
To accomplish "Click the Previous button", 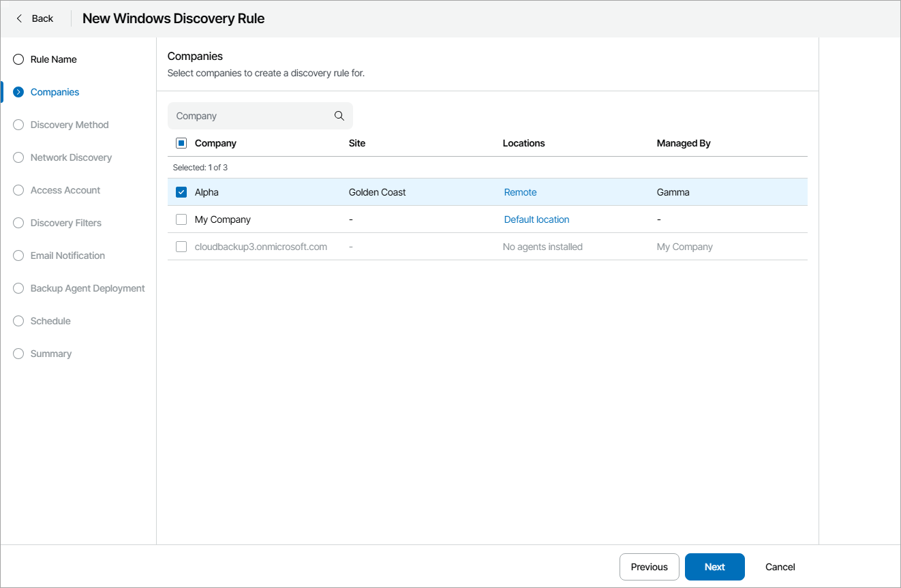I will pos(649,567).
